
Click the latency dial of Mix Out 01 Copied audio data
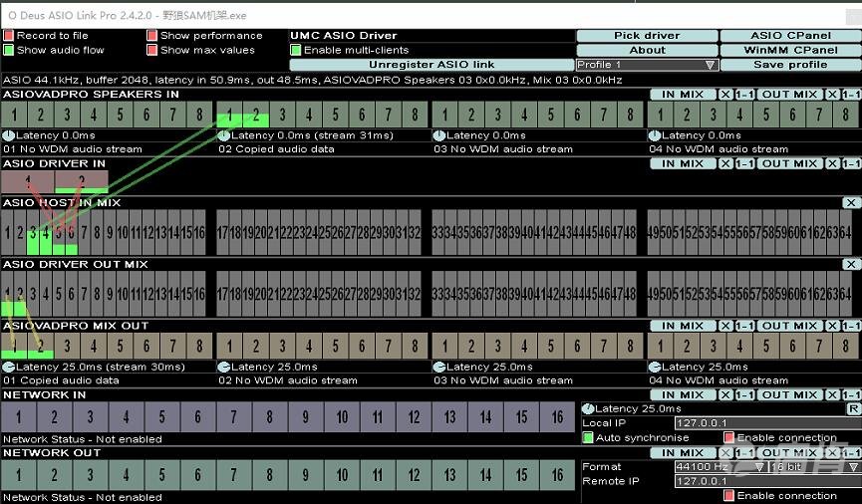click(x=8, y=368)
